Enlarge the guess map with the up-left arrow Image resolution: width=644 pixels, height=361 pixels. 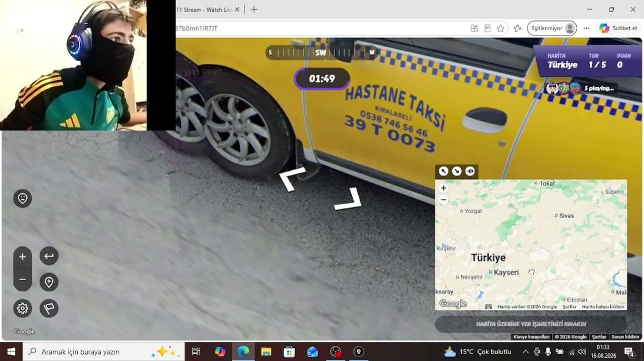(443, 171)
